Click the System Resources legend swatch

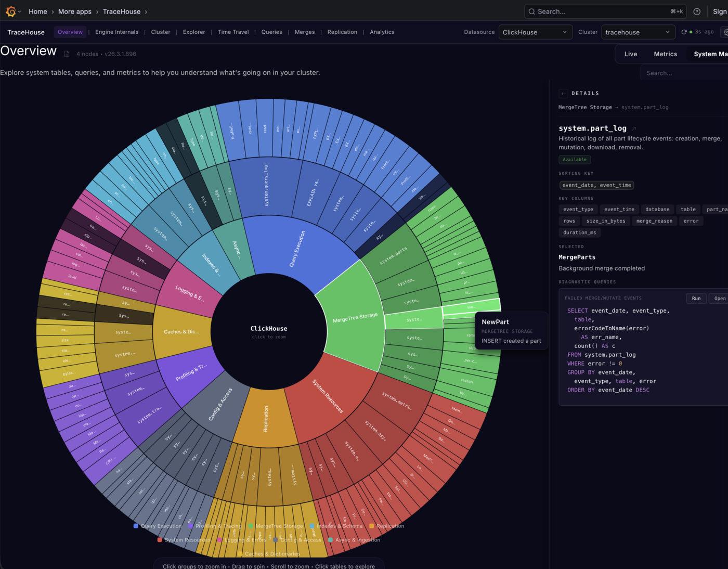(x=160, y=540)
